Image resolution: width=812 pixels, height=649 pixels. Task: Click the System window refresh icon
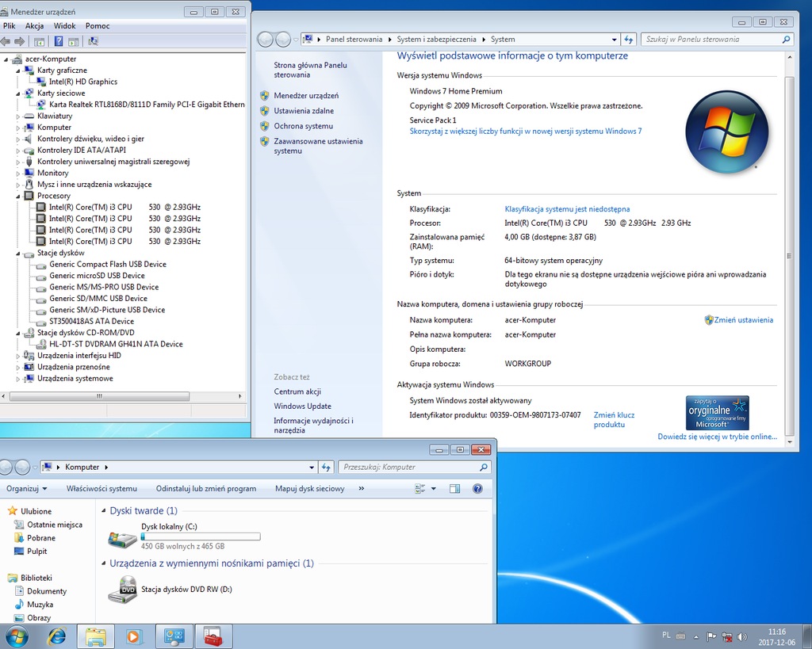629,40
